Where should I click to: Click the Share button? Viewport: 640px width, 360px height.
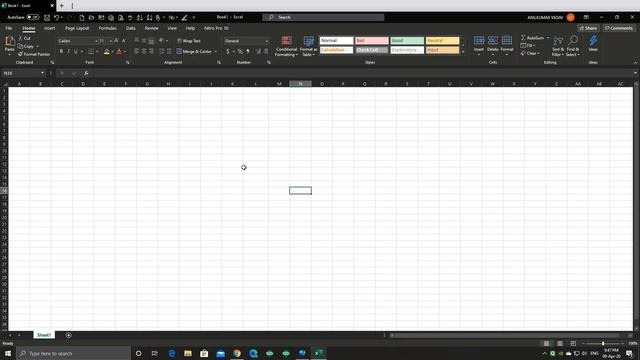click(588, 28)
